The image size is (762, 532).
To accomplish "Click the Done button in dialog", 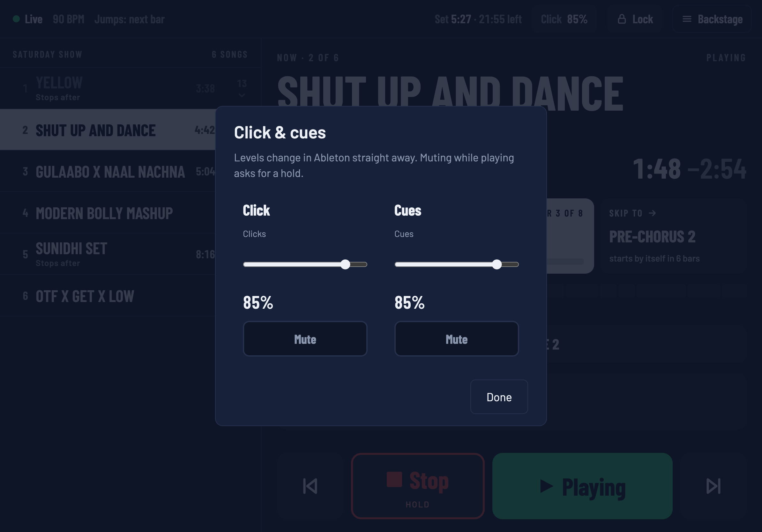I will tap(499, 397).
